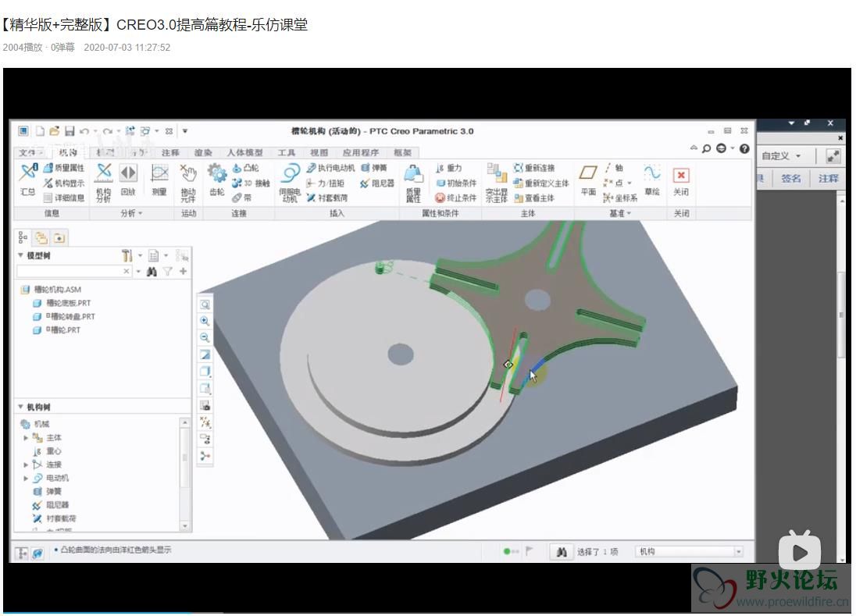Create a 齿轮 gear connection

[x=217, y=179]
